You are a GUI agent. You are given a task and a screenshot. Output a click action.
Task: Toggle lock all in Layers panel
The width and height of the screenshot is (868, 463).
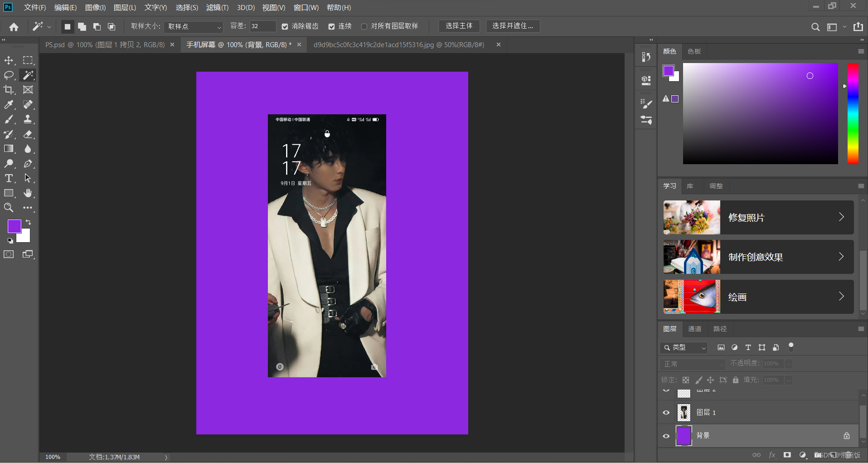click(736, 380)
